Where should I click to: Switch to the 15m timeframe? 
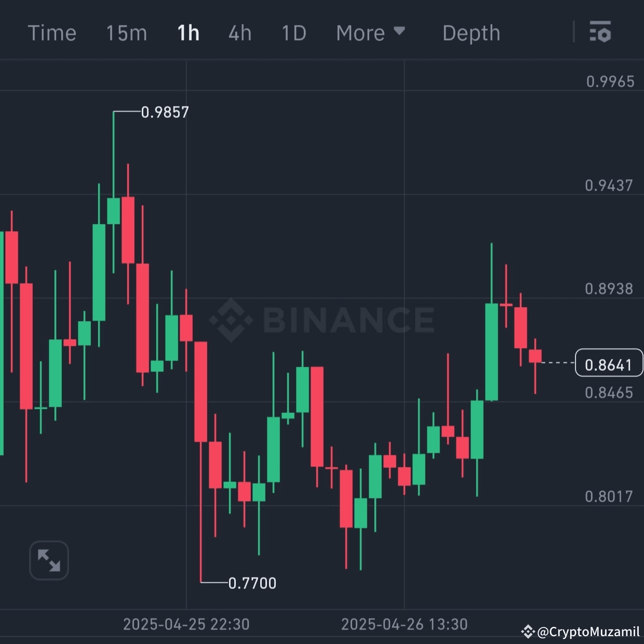coord(126,33)
